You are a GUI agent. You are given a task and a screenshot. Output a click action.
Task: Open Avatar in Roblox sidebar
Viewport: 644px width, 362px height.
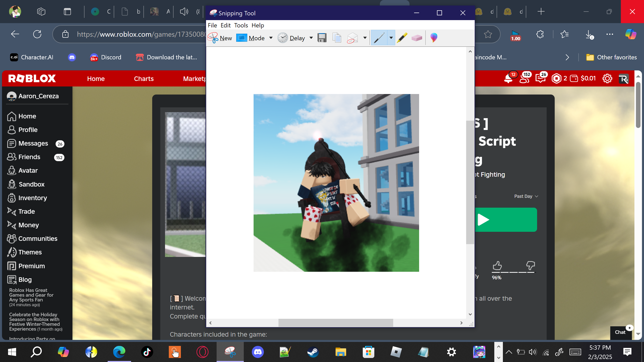click(22, 170)
